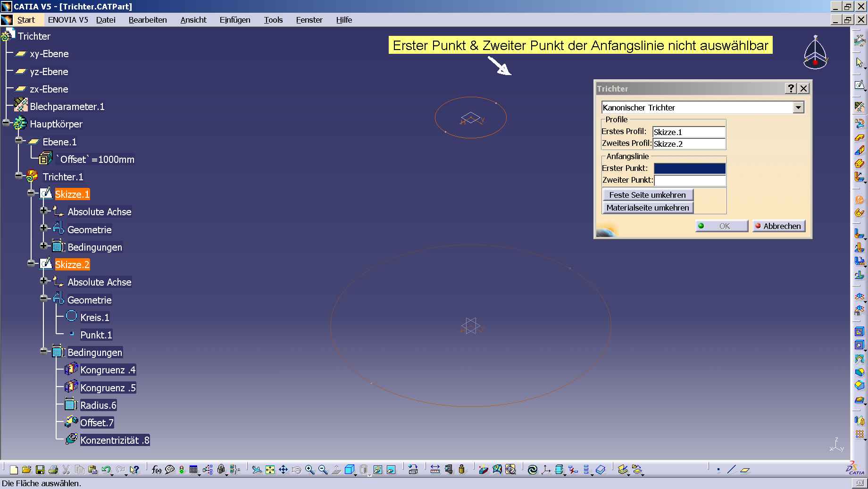Click the Update All spiral icon
The height and width of the screenshot is (489, 868).
533,470
